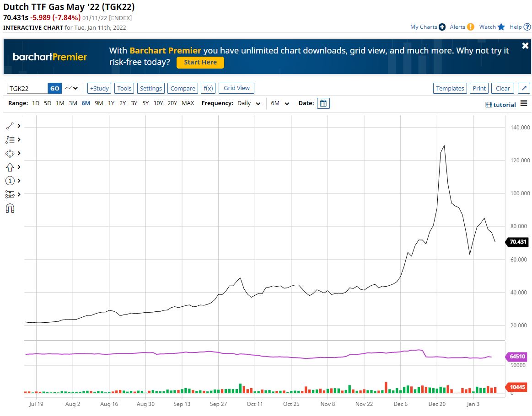Open chart Settings
Image resolution: width=532 pixels, height=416 pixels.
tap(150, 89)
